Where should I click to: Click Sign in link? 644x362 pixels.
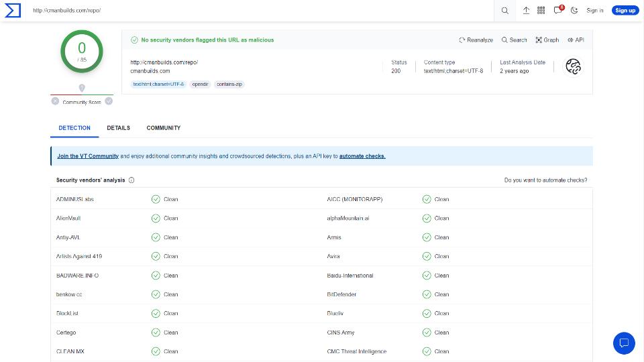pyautogui.click(x=595, y=10)
